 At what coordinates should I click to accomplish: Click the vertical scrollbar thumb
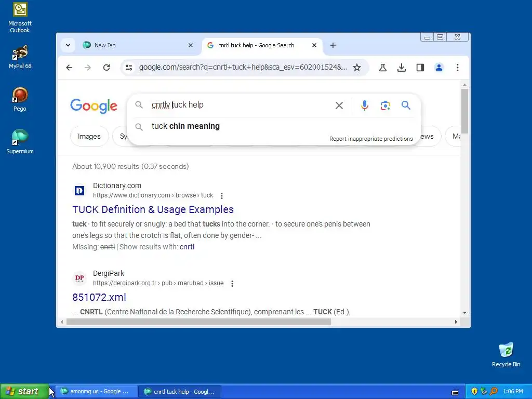464,111
